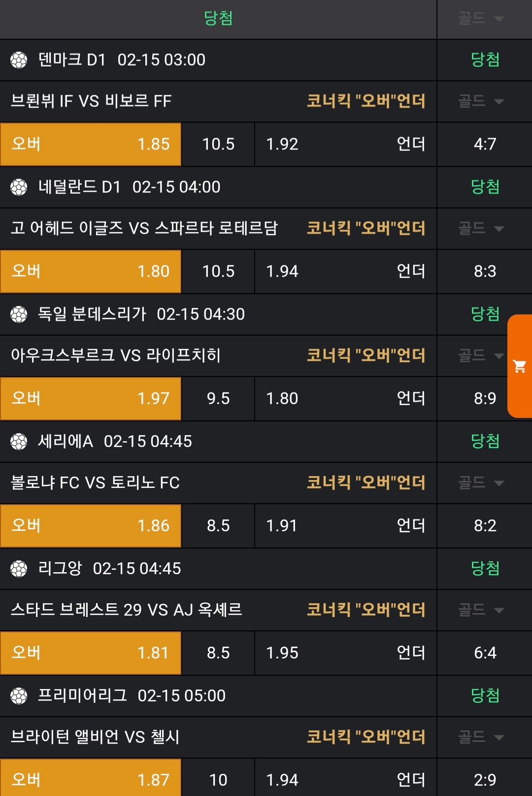Select 오버 1.85 for 브뢴뷔 IF match
The image size is (532, 796).
(91, 144)
